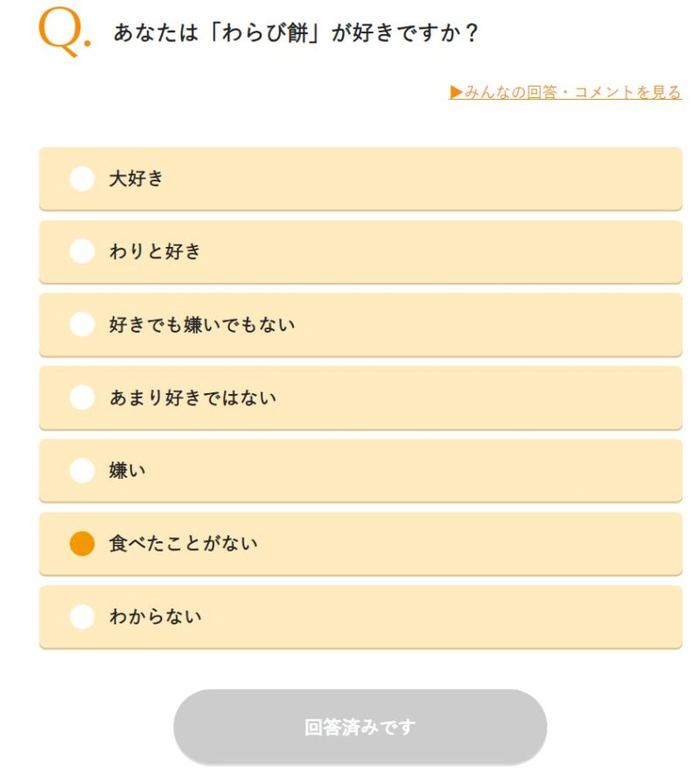Click the gray 回答済みです button
Image resolution: width=700 pixels, height=774 pixels.
click(360, 727)
